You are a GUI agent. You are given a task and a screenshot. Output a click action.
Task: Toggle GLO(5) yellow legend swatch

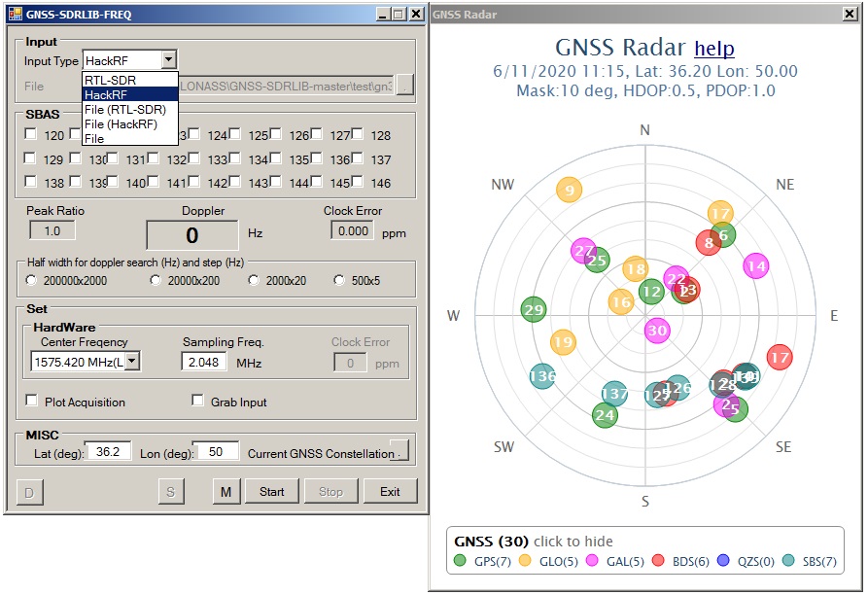coord(525,560)
